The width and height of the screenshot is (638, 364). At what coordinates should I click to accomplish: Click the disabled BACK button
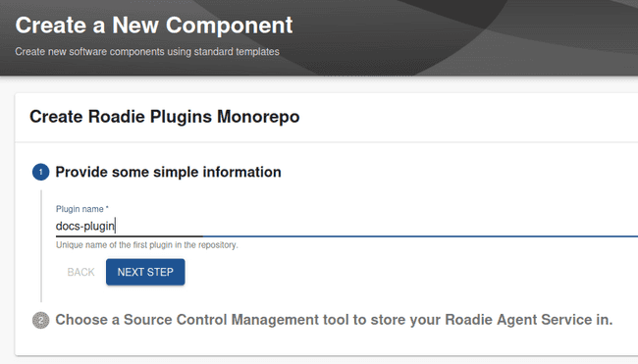tap(80, 272)
